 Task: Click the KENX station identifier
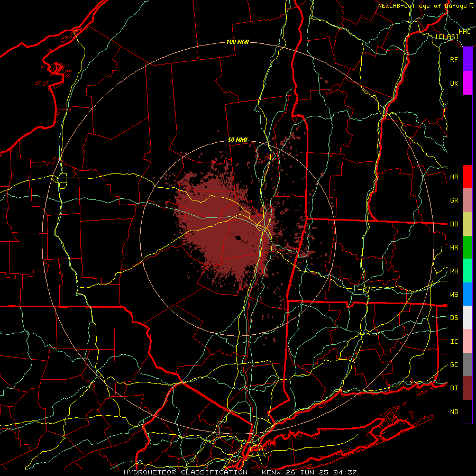point(272,472)
